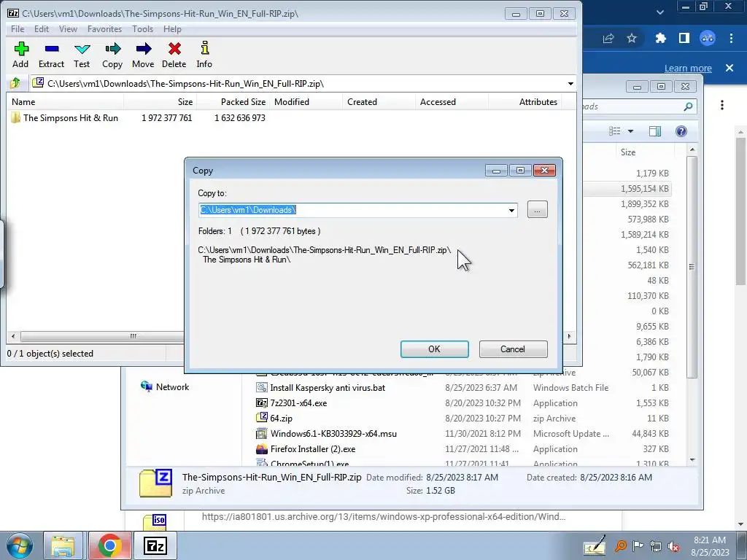Open Windows Explorer taskbar icon
Image resolution: width=747 pixels, height=560 pixels.
point(63,545)
